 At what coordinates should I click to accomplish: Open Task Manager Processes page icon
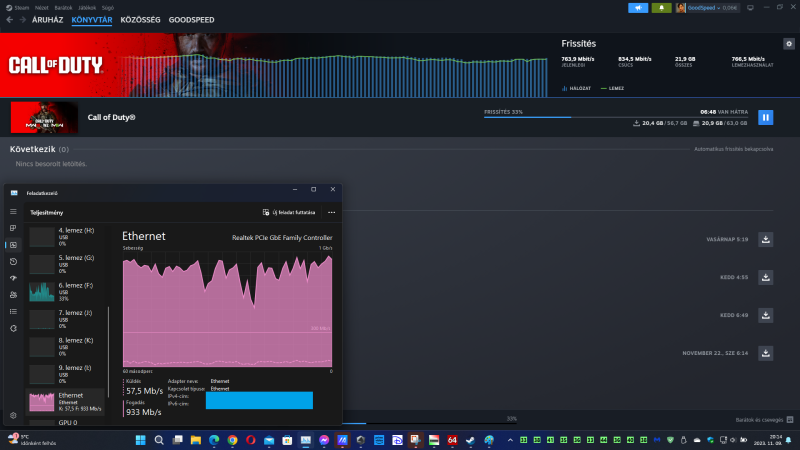[x=13, y=228]
